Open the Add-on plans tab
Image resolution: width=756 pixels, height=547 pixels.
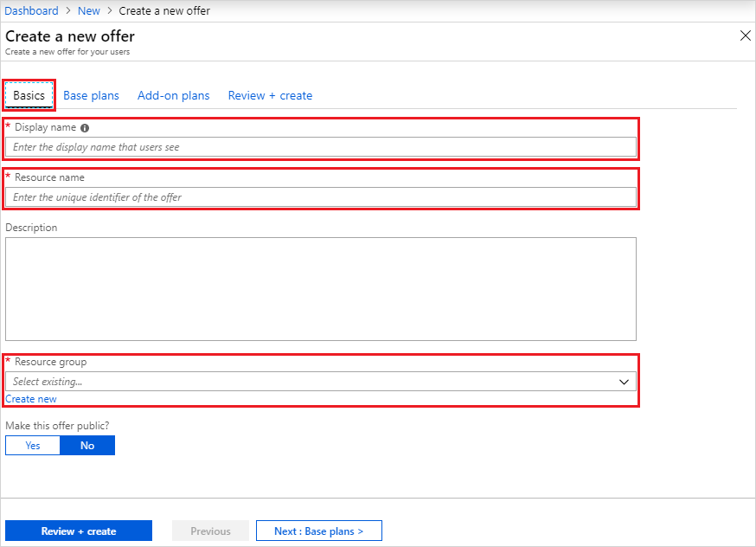tap(173, 95)
